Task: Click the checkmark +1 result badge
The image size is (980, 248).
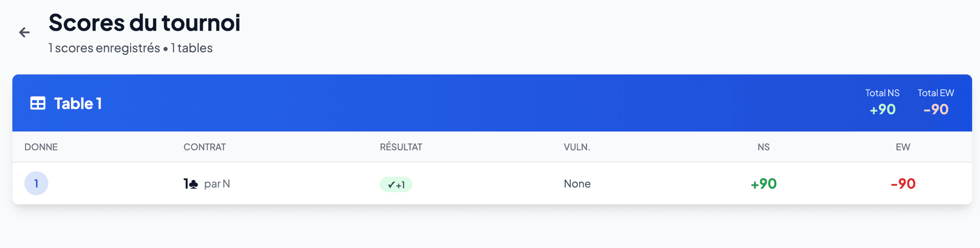Action: (x=396, y=185)
